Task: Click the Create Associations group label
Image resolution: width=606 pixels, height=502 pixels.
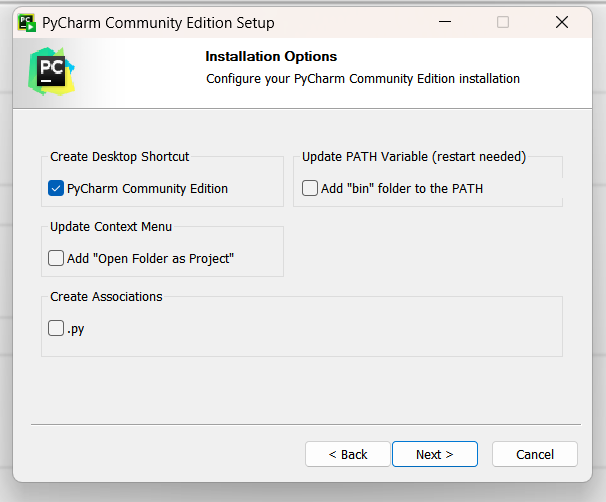Action: [106, 296]
